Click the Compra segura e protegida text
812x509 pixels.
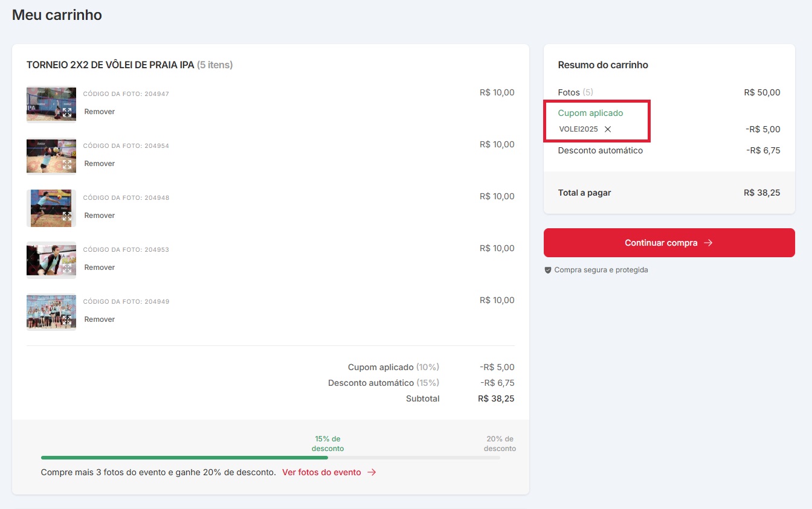click(x=601, y=270)
